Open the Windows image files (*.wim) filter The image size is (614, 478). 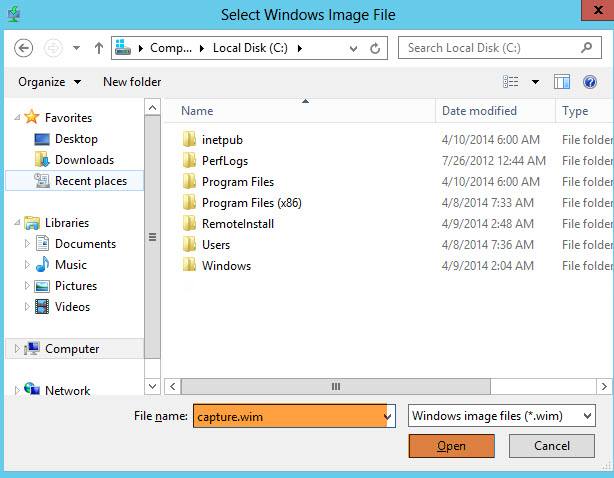[502, 416]
